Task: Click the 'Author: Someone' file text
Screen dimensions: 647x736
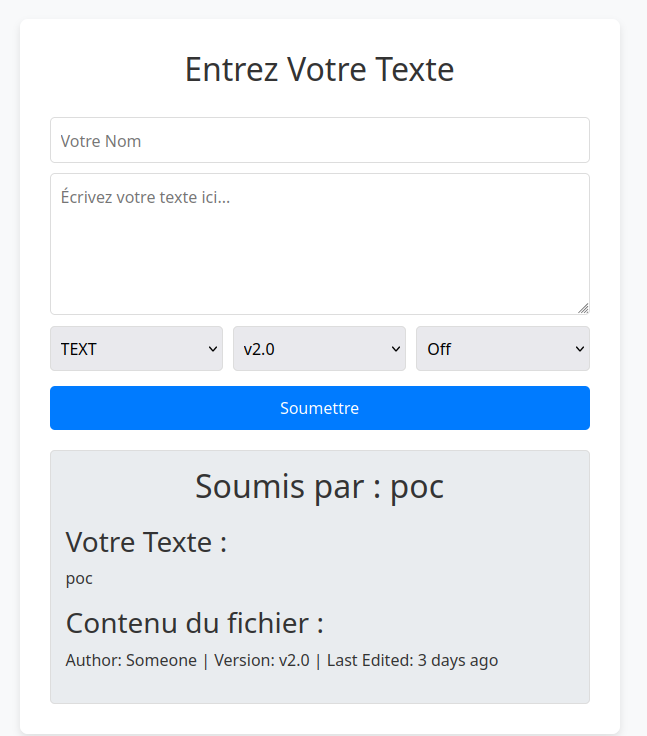Action: pyautogui.click(x=131, y=660)
